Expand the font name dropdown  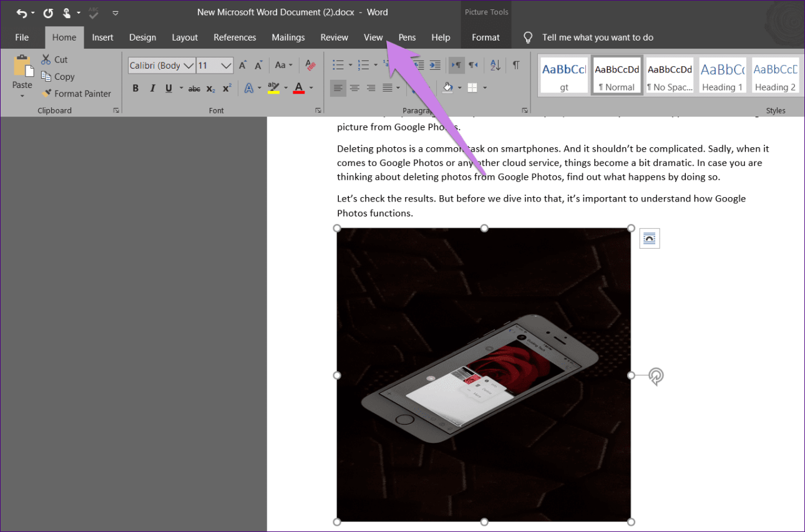(x=188, y=65)
